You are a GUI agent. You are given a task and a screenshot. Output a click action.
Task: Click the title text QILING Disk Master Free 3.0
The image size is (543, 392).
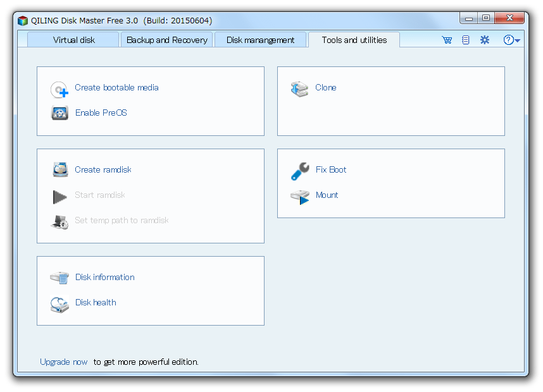click(85, 20)
